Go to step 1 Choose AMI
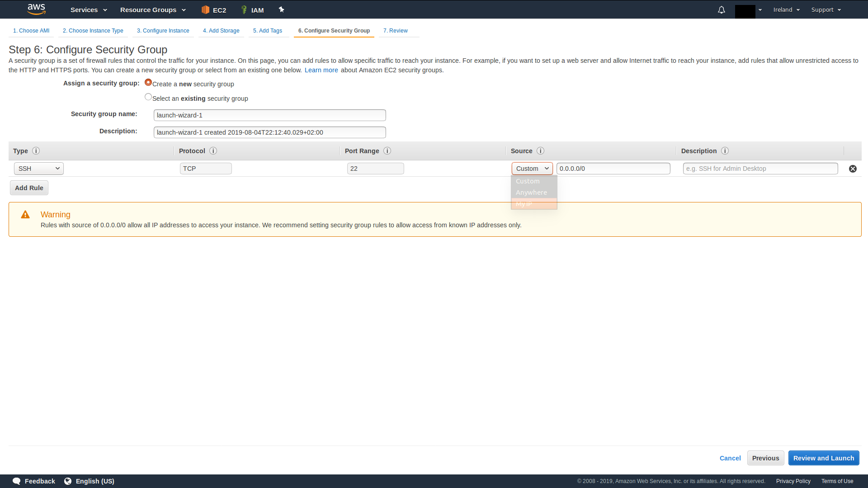868x488 pixels. (x=31, y=31)
